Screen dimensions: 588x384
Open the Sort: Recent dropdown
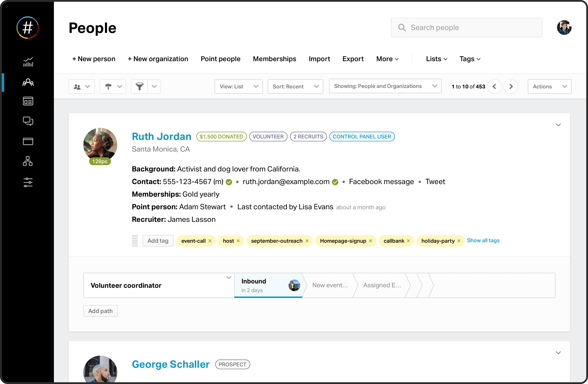point(295,87)
